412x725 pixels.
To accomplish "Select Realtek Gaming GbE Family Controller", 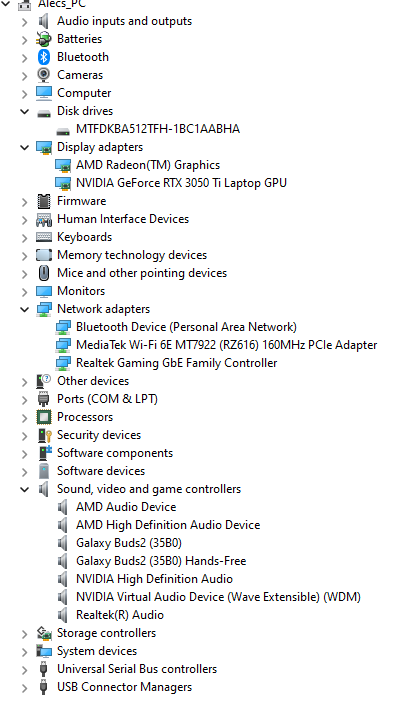I will click(x=177, y=363).
